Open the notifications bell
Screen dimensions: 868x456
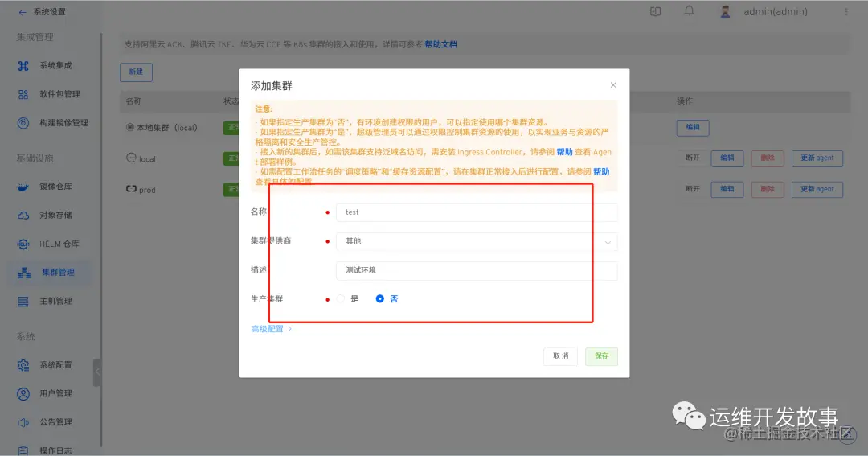coord(690,11)
